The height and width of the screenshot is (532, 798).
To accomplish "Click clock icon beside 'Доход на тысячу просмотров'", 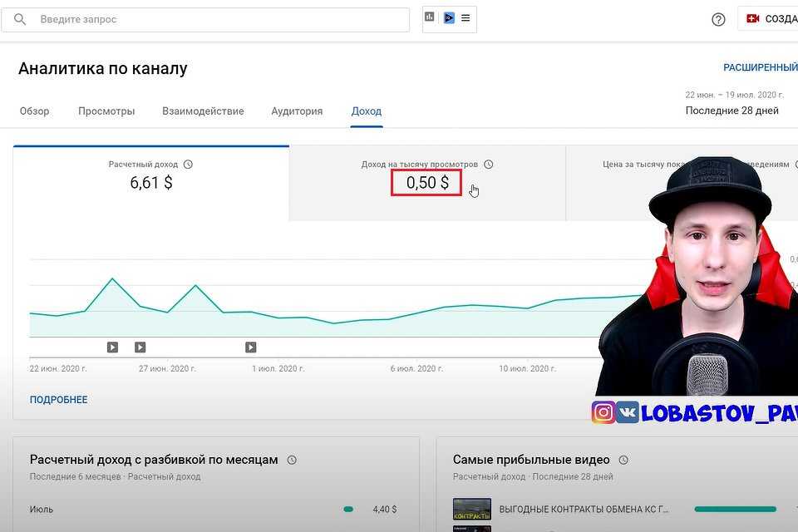I will click(x=489, y=165).
